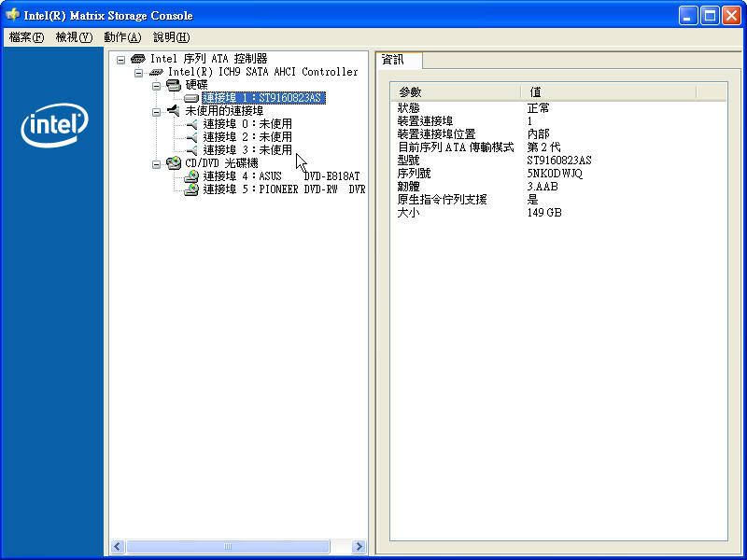Select tree item 連接埠 0：未使用

tap(247, 124)
